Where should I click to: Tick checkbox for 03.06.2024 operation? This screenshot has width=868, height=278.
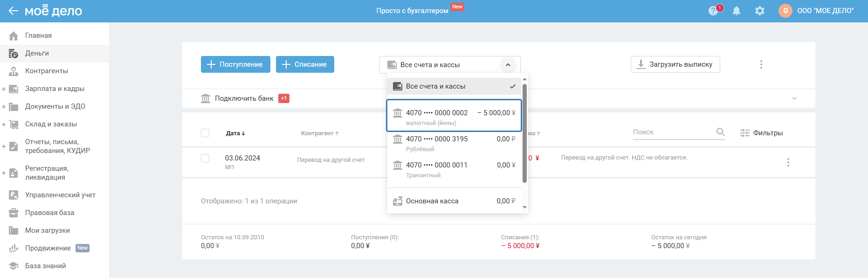click(205, 158)
